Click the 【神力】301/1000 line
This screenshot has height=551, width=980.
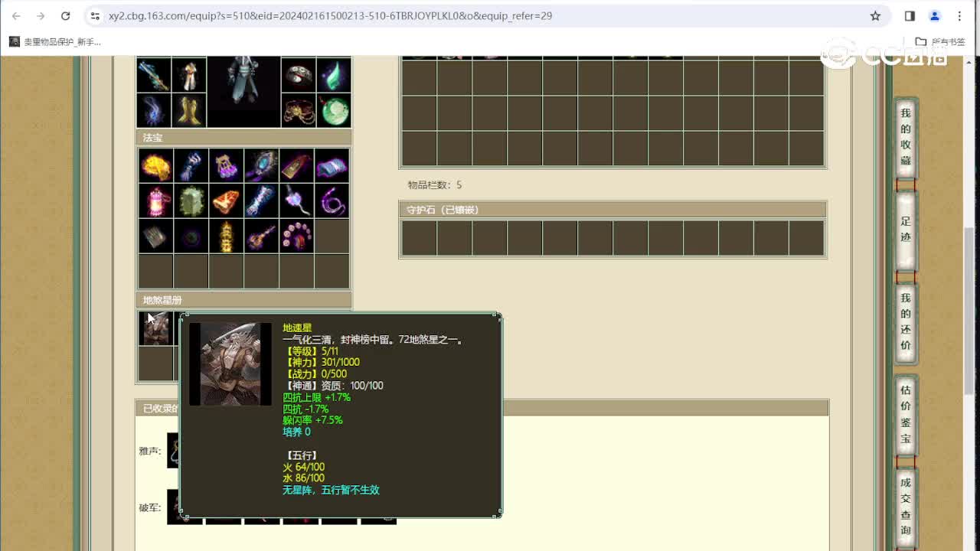[321, 362]
